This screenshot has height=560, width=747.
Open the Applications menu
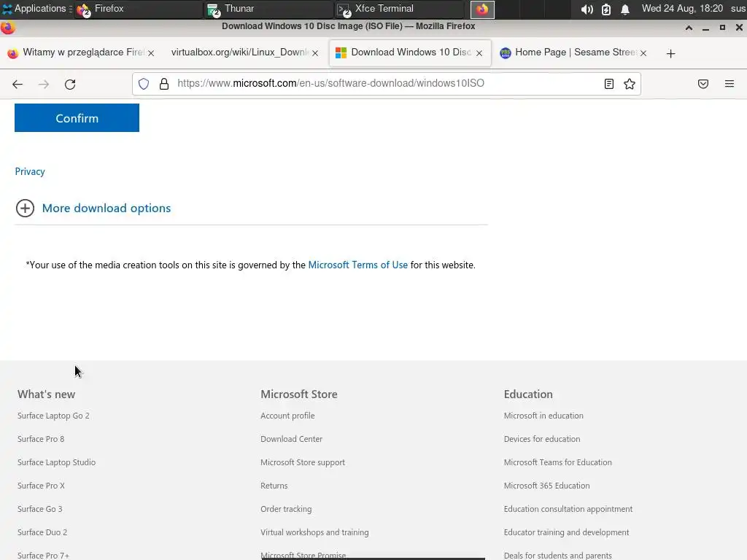click(x=36, y=9)
